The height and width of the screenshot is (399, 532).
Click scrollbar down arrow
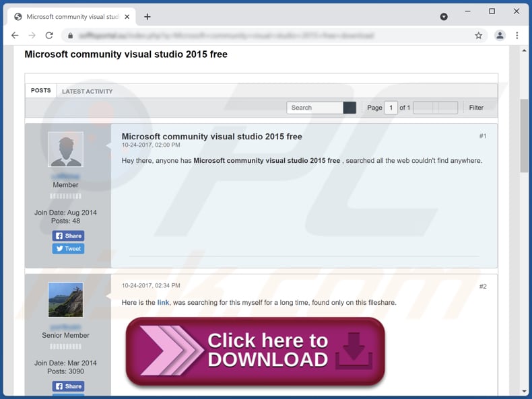524,391
